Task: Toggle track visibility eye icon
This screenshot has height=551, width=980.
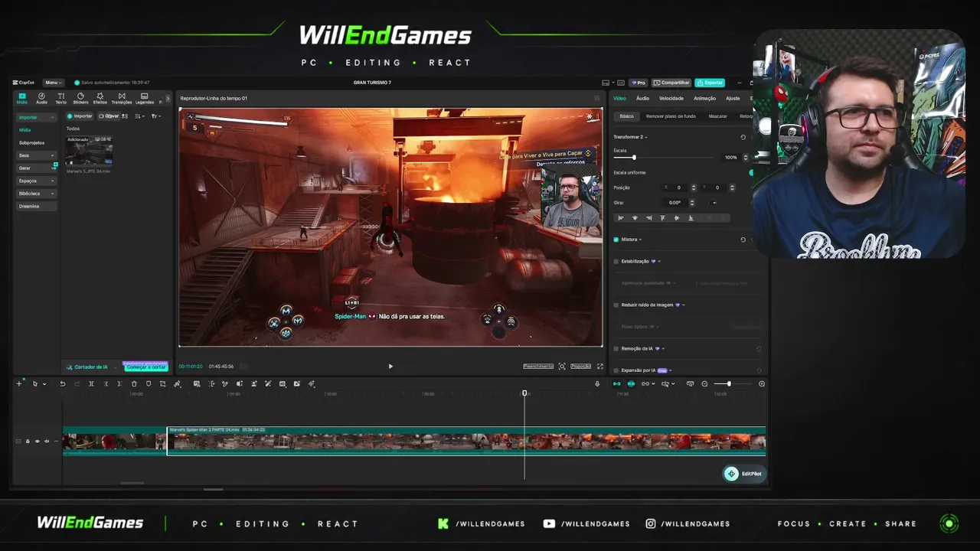Action: click(37, 442)
